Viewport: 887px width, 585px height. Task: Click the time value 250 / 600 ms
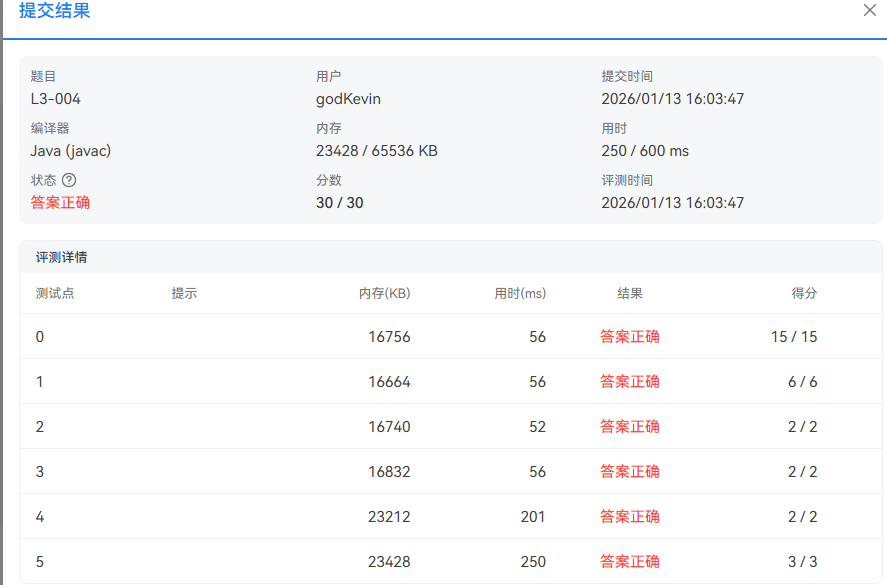tap(645, 151)
